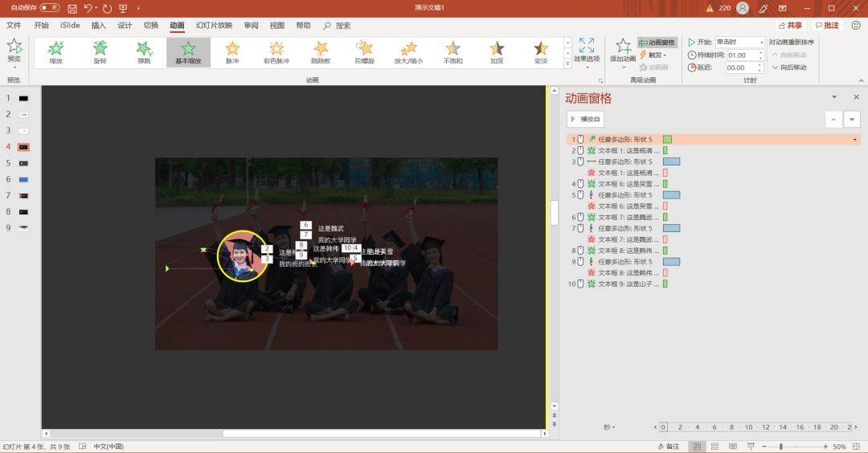The image size is (868, 453).
Task: Apply the 脉冲 pulse emphasis effect
Action: [x=232, y=52]
